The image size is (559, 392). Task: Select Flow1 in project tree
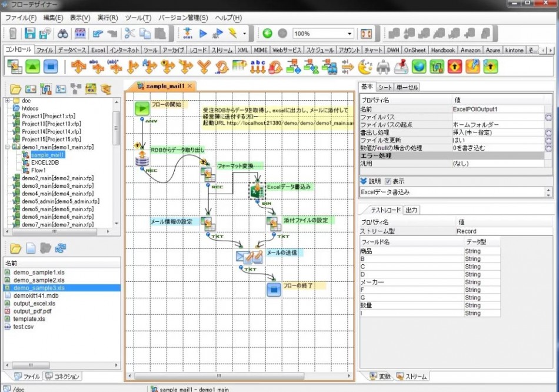[x=38, y=170]
